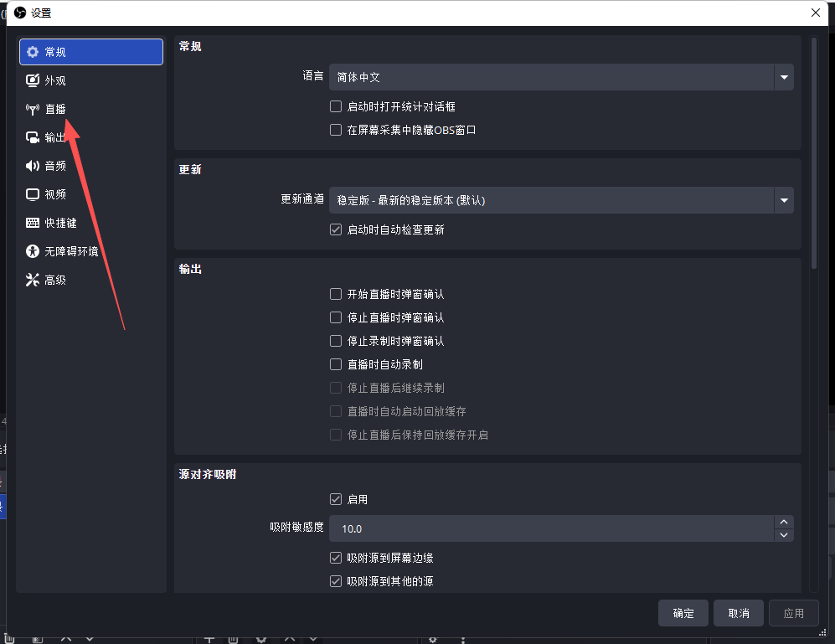Screen dimensions: 835x644
Task: Open 快捷键 via keyboard icon
Action: click(33, 223)
